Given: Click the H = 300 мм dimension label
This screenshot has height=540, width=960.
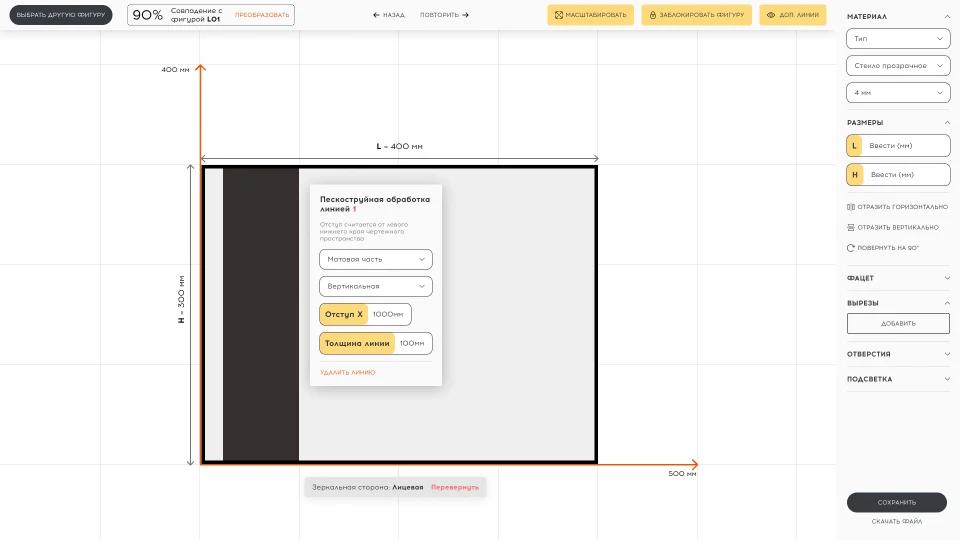Looking at the screenshot, I should click(x=181, y=299).
